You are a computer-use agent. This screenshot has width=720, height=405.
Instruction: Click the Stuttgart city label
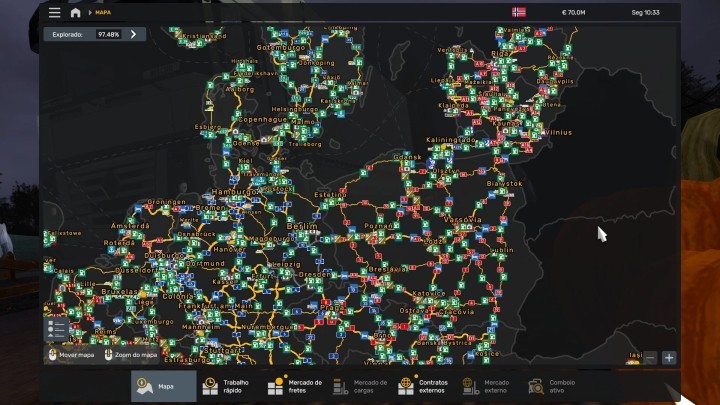point(223,350)
